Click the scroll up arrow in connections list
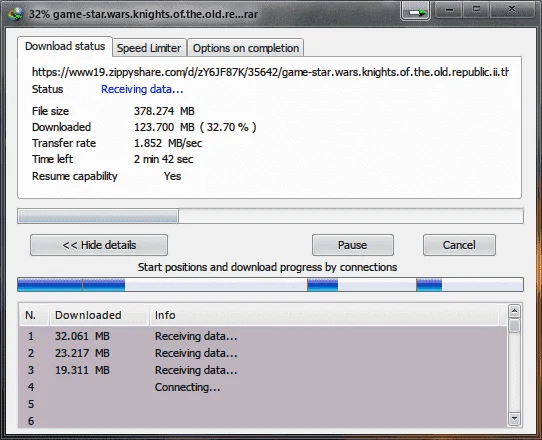The width and height of the screenshot is (542, 440). 514,311
